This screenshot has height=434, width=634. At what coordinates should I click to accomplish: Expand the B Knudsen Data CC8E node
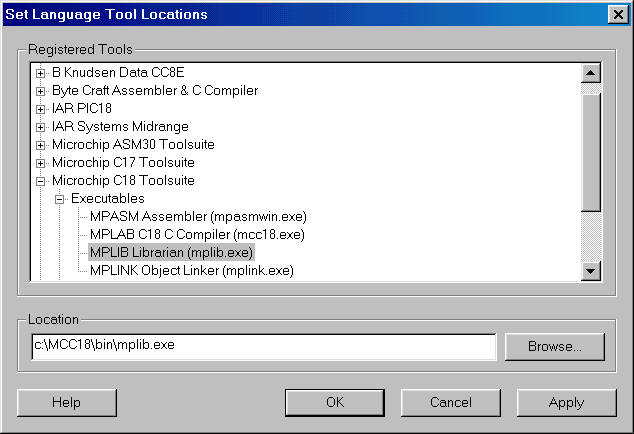[x=40, y=73]
